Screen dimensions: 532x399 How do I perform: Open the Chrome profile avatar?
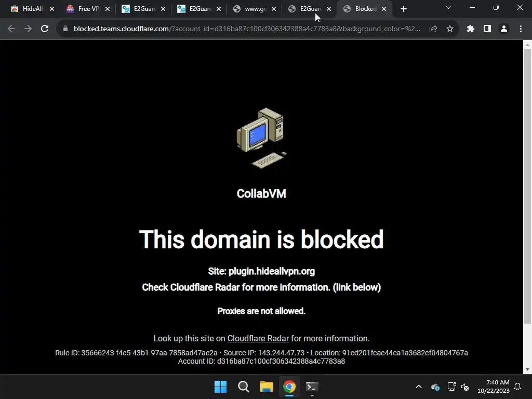tap(504, 29)
